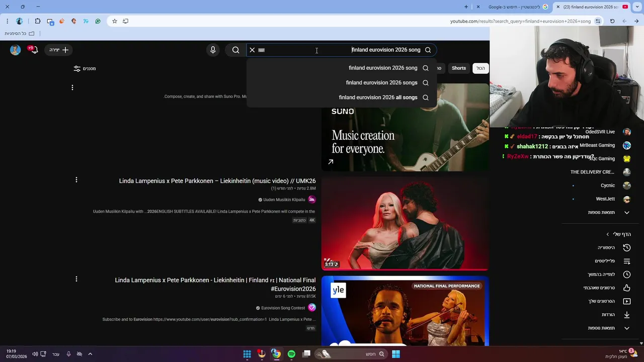Open Chrome from the taskbar
Viewport: 644px width, 362px height.
pyautogui.click(x=276, y=354)
